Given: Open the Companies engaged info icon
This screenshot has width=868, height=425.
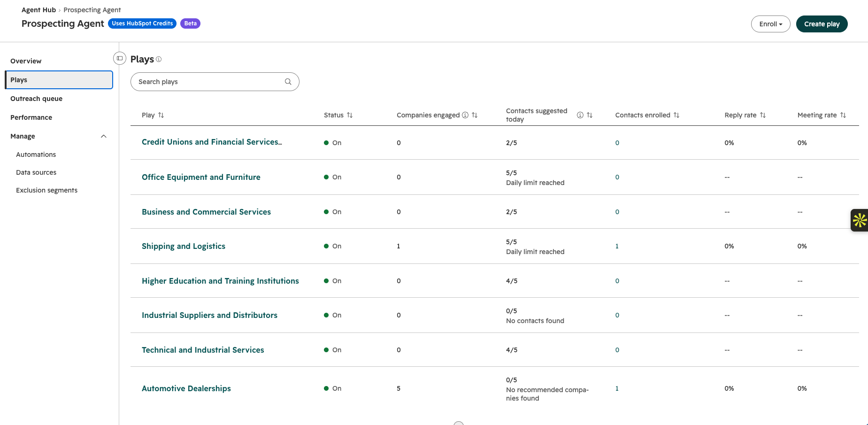Looking at the screenshot, I should [x=465, y=115].
